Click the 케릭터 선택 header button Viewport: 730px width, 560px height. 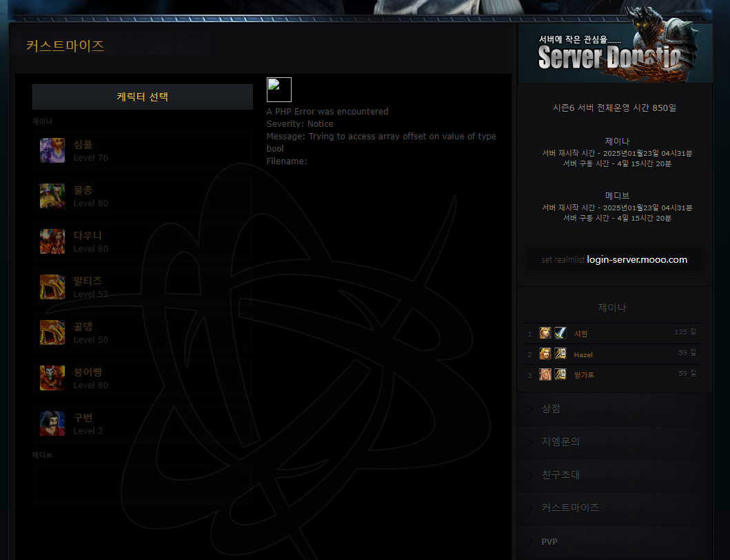[x=143, y=97]
